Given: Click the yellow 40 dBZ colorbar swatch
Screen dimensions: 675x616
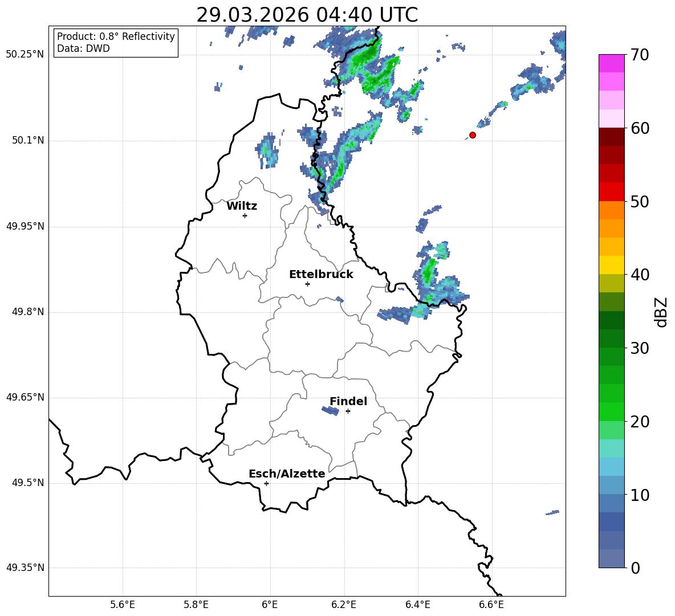Looking at the screenshot, I should 612,265.
